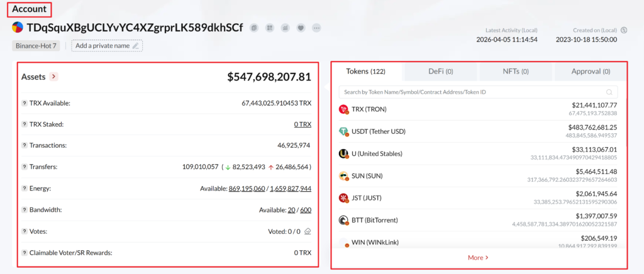Select incoming transfers count 82,523,493

[x=249, y=167]
